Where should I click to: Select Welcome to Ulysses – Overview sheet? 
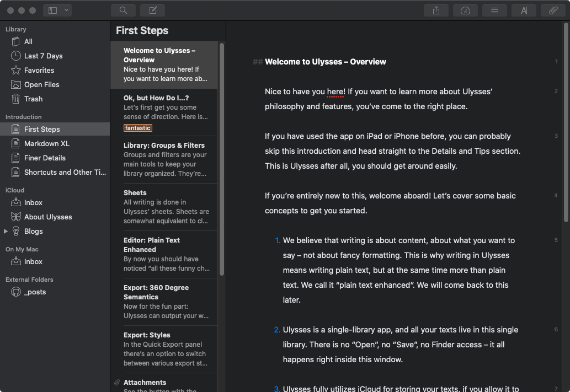click(x=164, y=65)
